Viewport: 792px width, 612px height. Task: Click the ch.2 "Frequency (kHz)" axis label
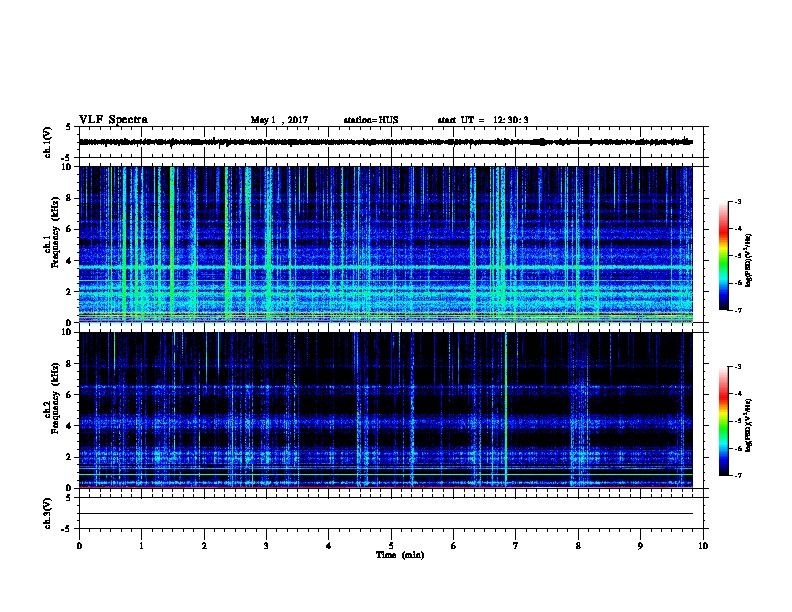coord(55,398)
